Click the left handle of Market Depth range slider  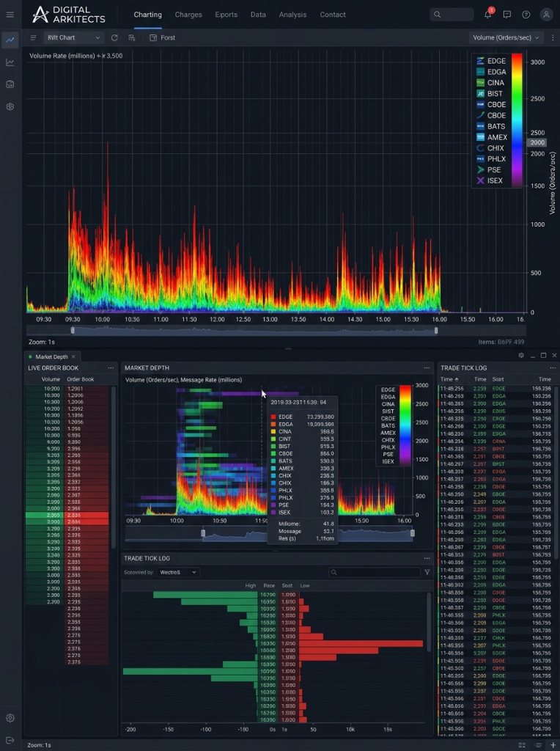click(x=203, y=533)
